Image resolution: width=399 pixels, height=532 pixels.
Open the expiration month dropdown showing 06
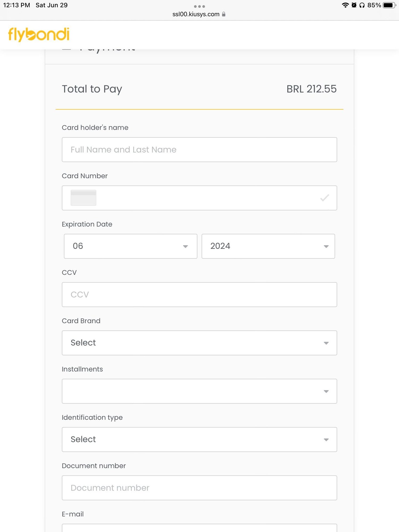pyautogui.click(x=130, y=246)
